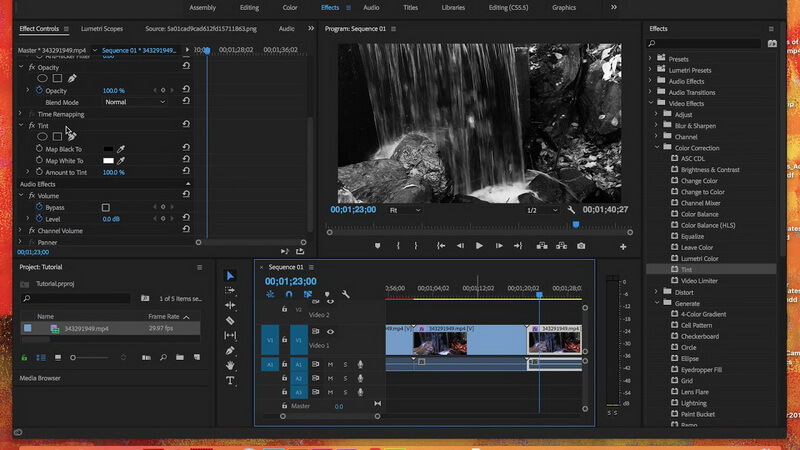
Task: Select the Lens Flare effect
Action: tap(694, 392)
